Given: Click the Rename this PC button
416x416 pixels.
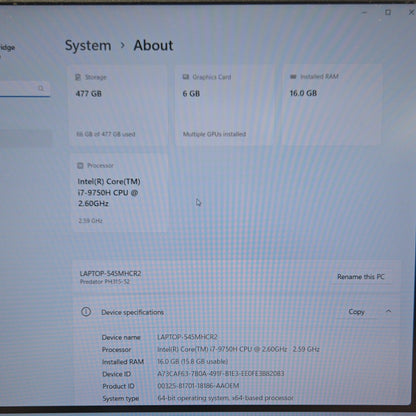Looking at the screenshot, I should click(x=361, y=277).
